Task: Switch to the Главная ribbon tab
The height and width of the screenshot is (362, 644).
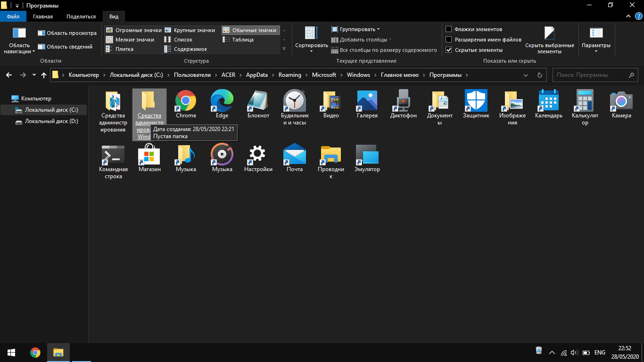Action: point(43,16)
